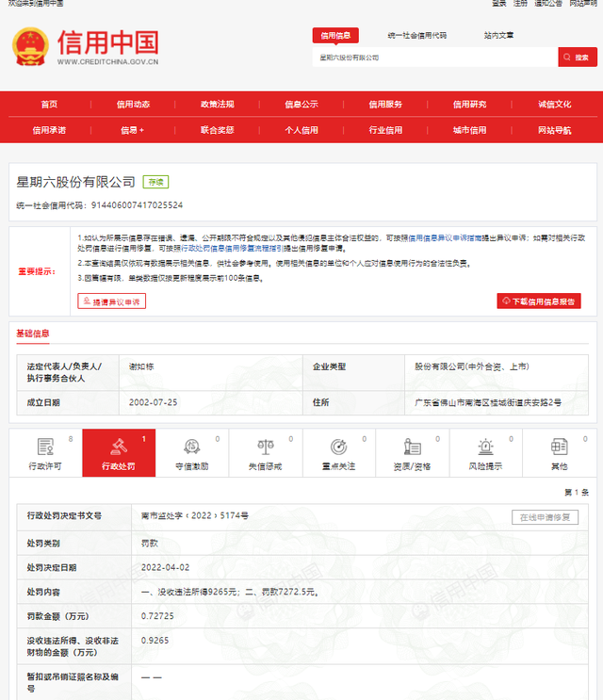
Task: Open 信用服务 in the navigation menu
Action: click(385, 104)
